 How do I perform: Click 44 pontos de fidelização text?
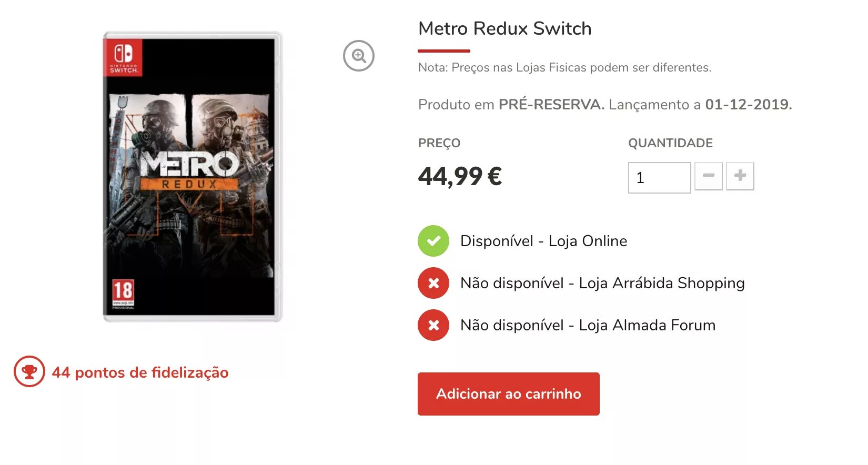pos(140,372)
